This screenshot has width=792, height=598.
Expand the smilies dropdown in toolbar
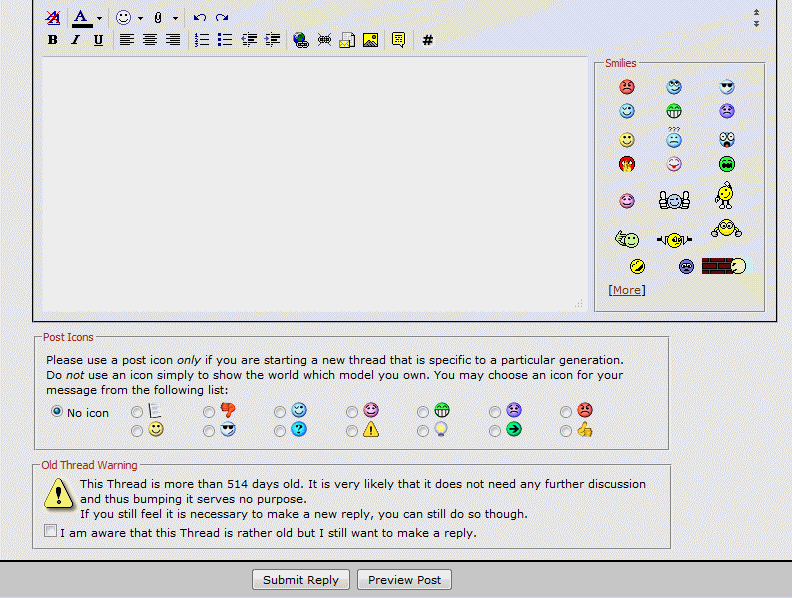[140, 18]
